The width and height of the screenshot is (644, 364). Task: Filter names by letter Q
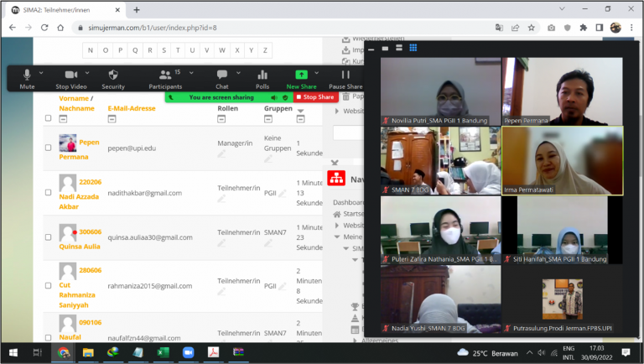click(x=135, y=50)
